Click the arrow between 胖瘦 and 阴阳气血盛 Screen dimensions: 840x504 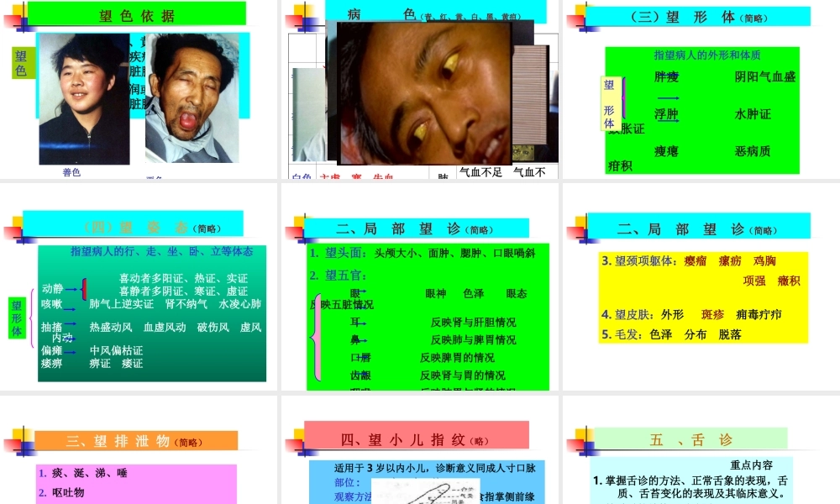click(670, 97)
